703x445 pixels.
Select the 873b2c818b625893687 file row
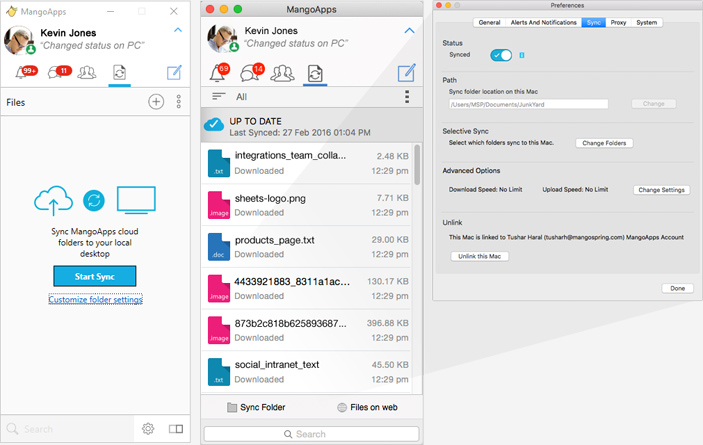307,330
